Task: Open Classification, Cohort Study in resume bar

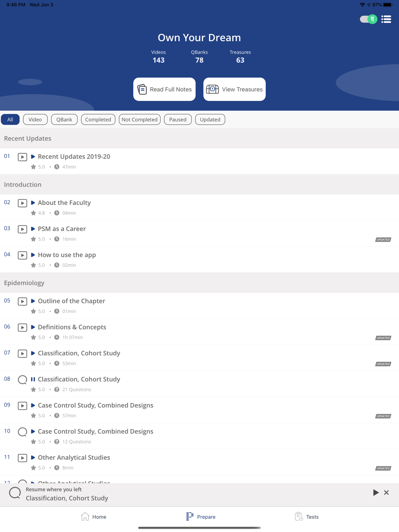Action: click(x=67, y=498)
